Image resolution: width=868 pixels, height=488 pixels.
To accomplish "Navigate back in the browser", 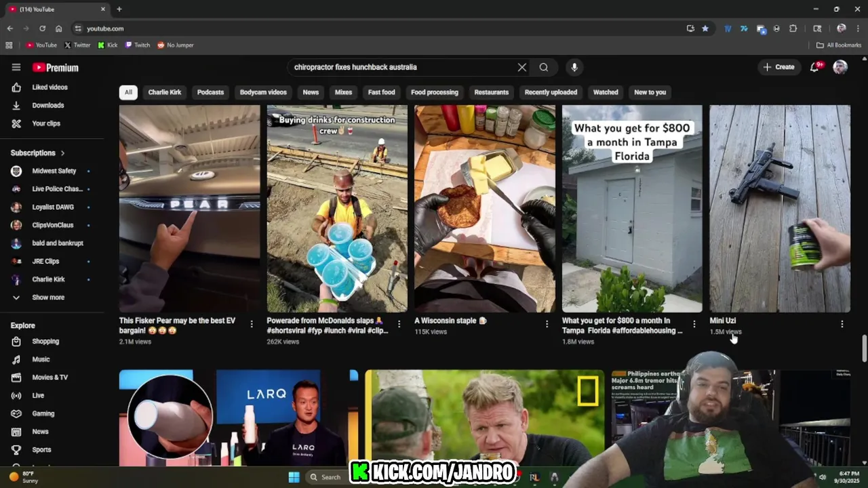I will (x=9, y=28).
